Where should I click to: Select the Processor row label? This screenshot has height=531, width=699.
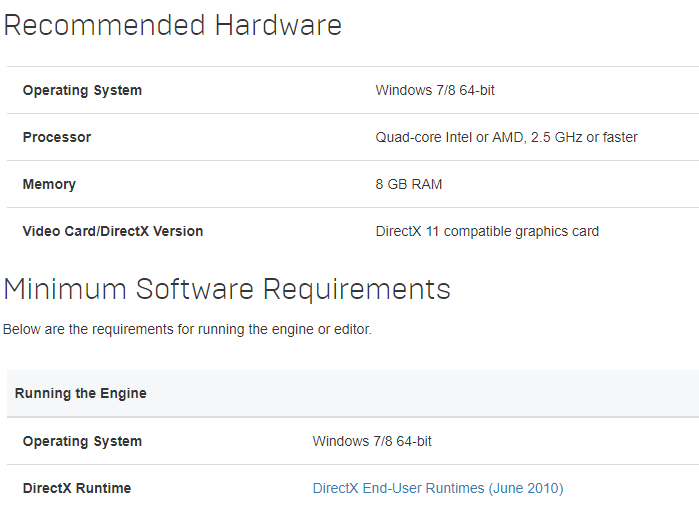point(57,137)
